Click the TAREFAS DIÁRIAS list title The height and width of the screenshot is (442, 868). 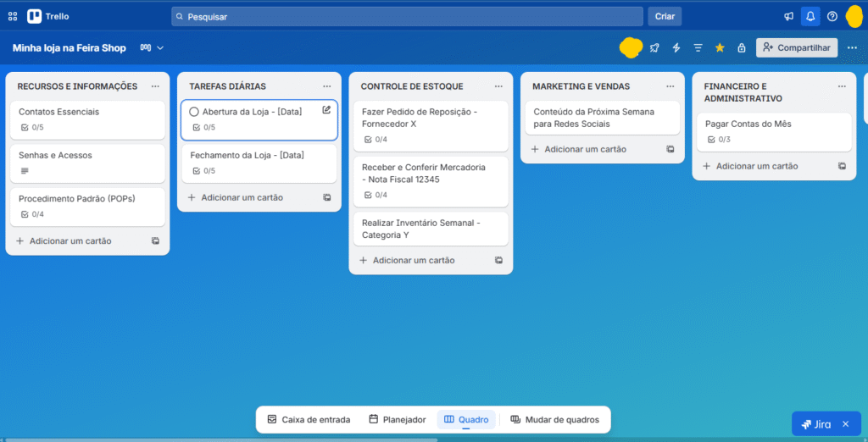(227, 86)
